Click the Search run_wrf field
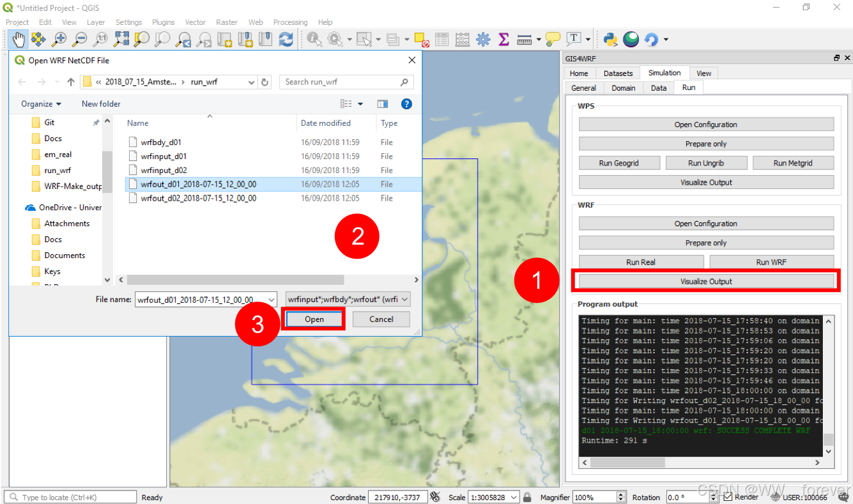The height and width of the screenshot is (504, 853). click(346, 82)
